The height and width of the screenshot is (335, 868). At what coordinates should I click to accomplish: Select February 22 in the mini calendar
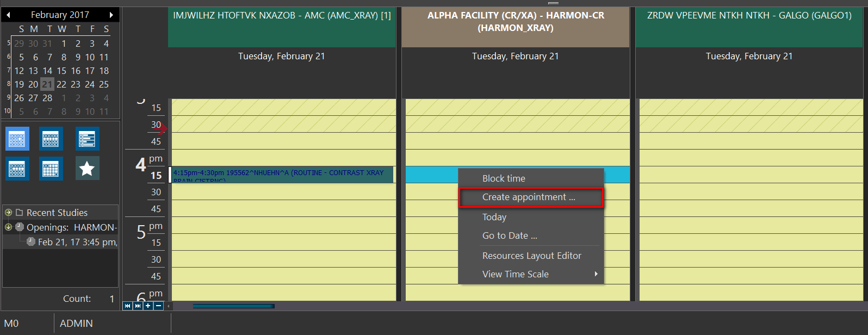(61, 84)
